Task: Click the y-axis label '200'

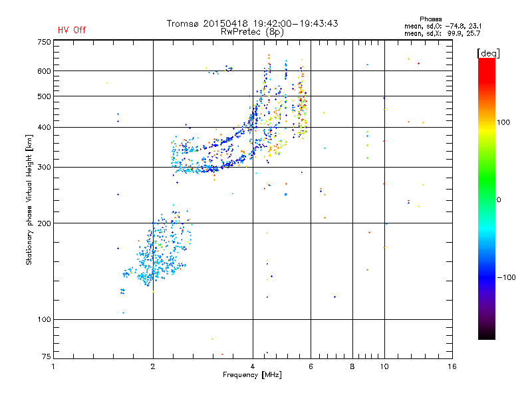Action: (x=44, y=223)
